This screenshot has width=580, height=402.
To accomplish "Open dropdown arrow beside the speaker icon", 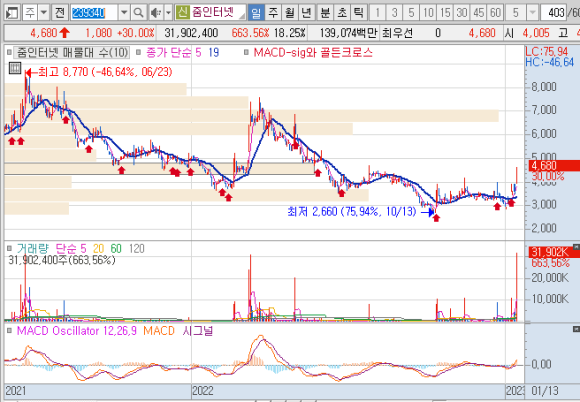I will 168,13.
